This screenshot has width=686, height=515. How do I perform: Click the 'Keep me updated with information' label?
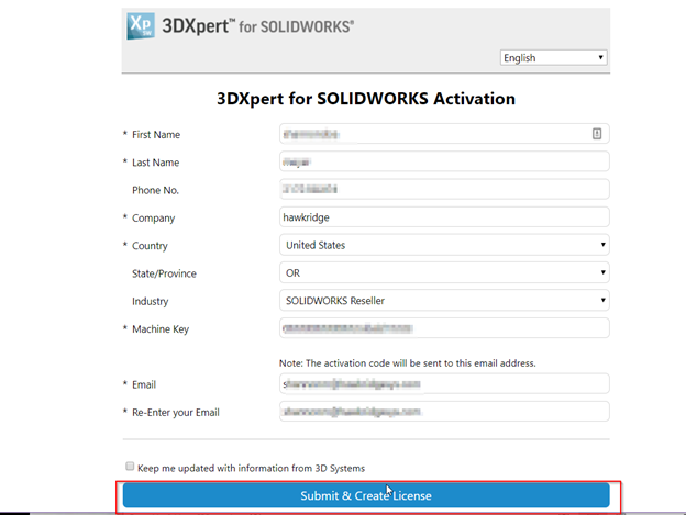tap(251, 468)
